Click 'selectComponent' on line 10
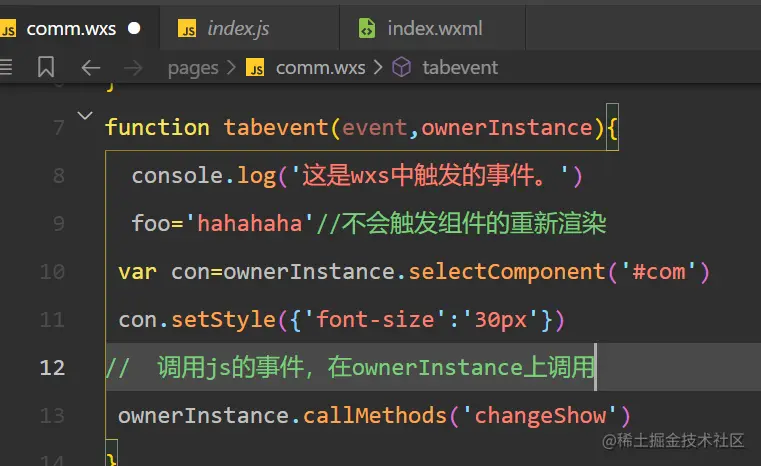The height and width of the screenshot is (466, 761). [x=507, y=272]
